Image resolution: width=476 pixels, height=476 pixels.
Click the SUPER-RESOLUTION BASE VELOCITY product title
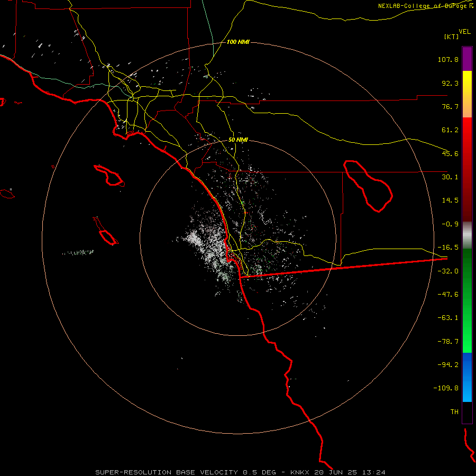[167, 472]
